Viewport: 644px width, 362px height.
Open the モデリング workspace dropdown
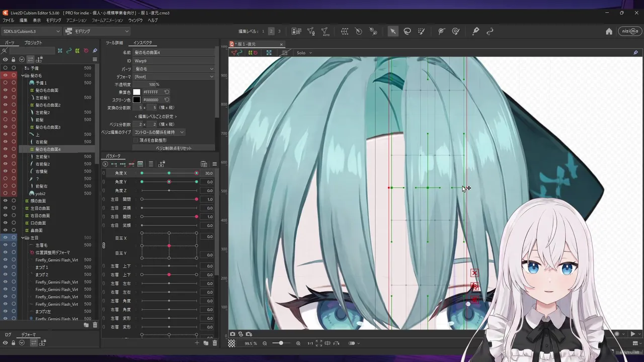[98, 31]
